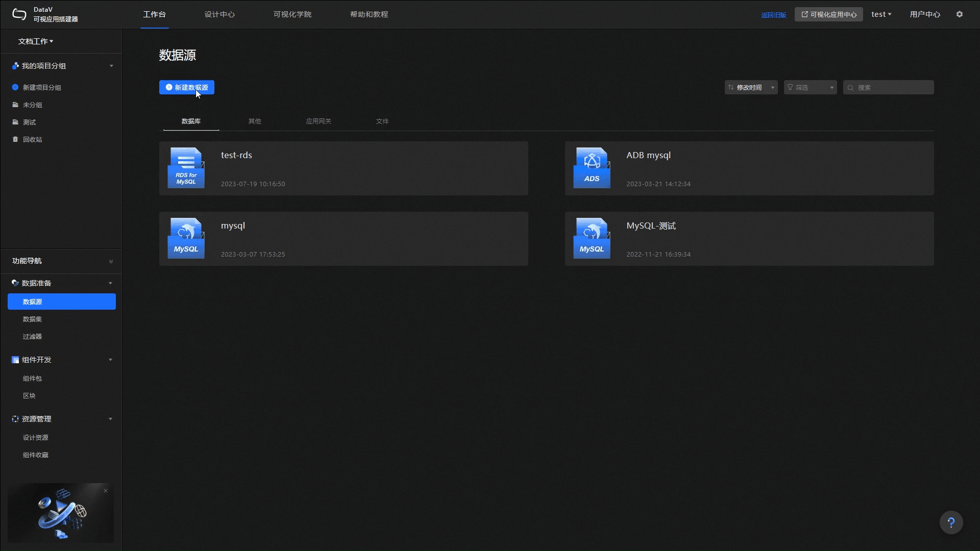Click the 筛选 funnel icon
980x551 pixels.
coord(790,87)
